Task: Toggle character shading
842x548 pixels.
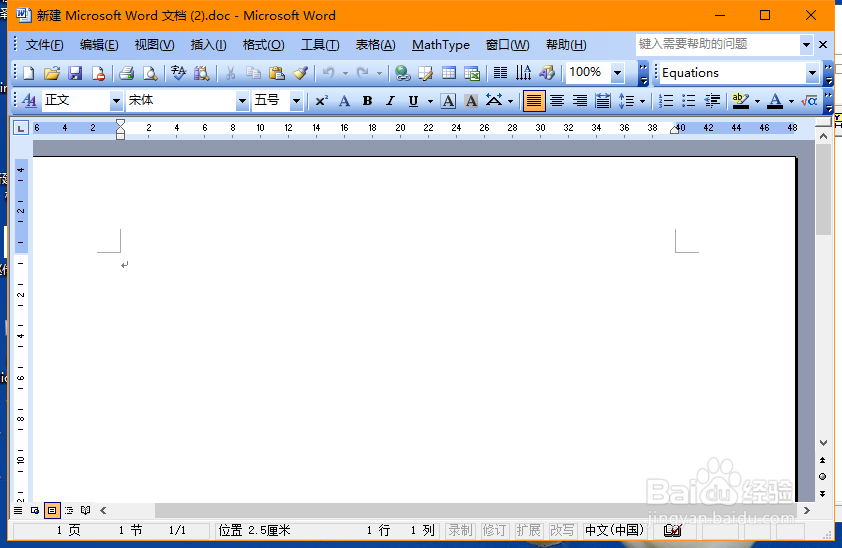Action: pos(471,101)
